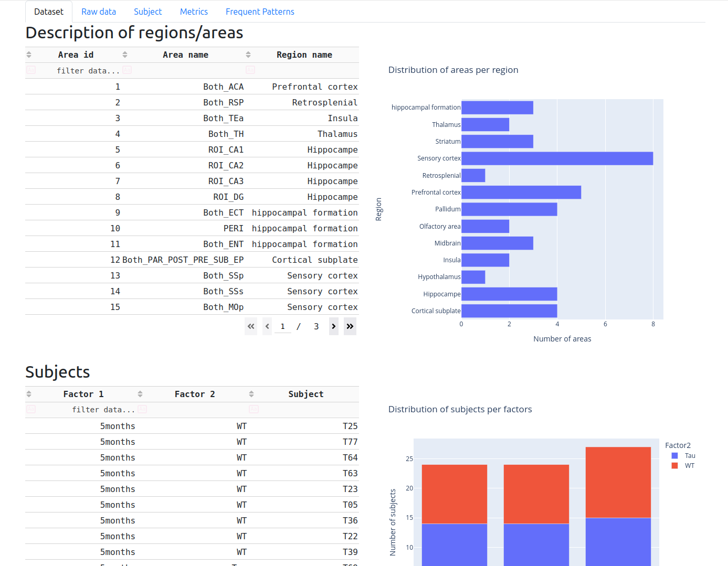Image resolution: width=728 pixels, height=566 pixels.
Task: Sort table by Area name column
Action: click(x=125, y=55)
